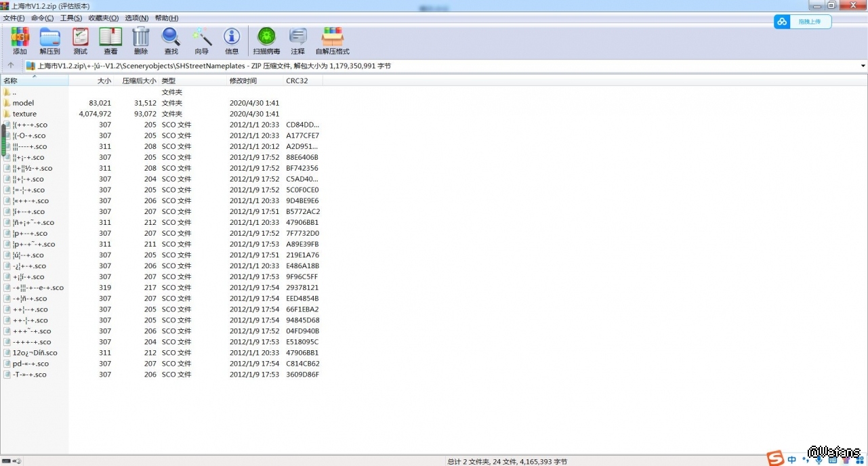Click the archive icon in address bar
Image resolution: width=868 pixels, height=466 pixels.
[x=30, y=66]
